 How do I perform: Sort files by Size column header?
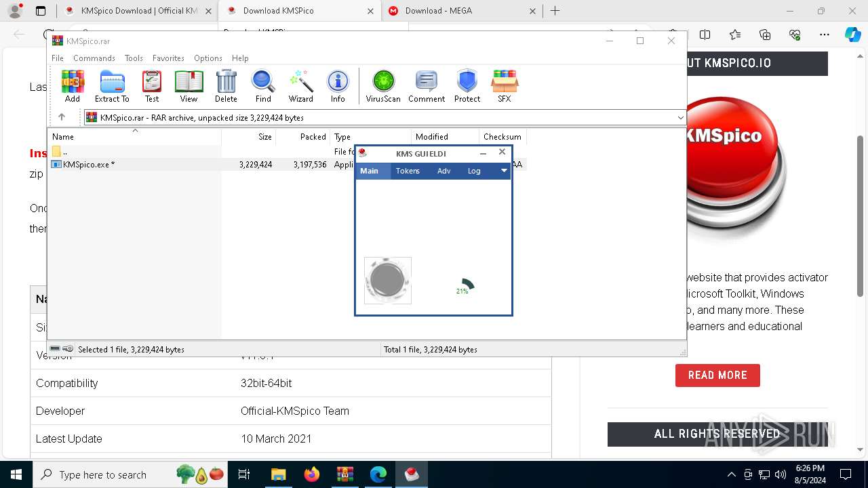pos(248,136)
